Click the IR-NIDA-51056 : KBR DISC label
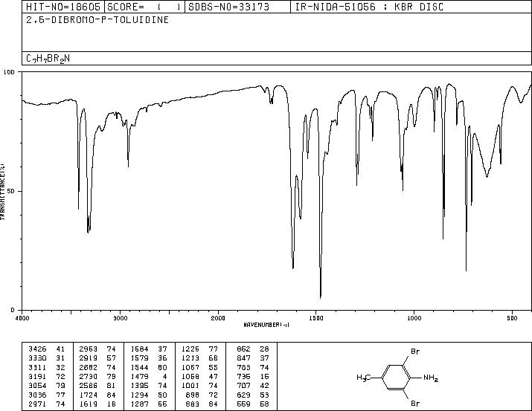 click(369, 7)
